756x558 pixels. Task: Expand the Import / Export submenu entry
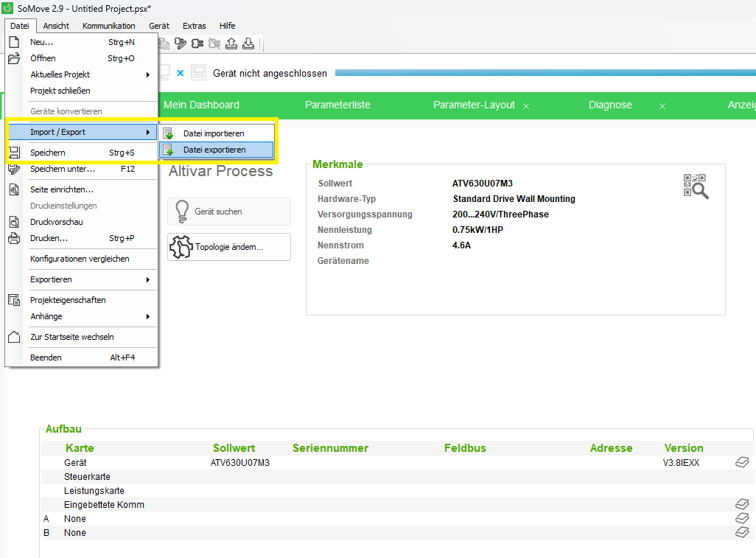(x=83, y=132)
